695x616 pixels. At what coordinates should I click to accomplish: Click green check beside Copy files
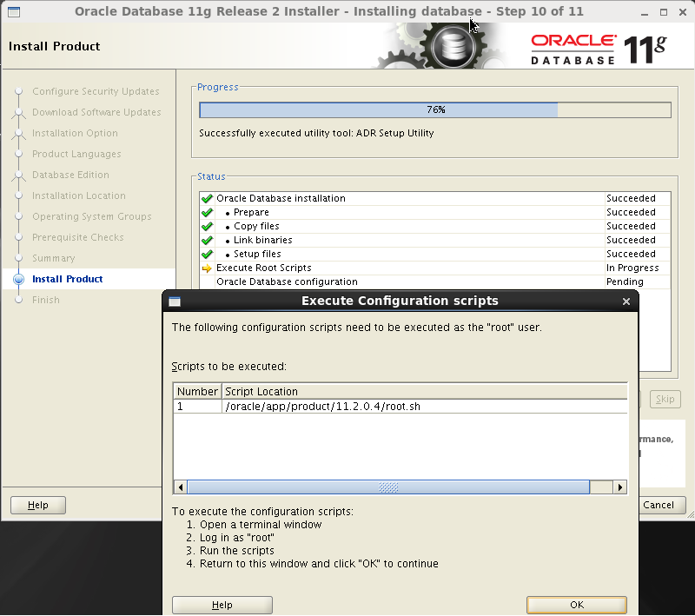click(207, 227)
